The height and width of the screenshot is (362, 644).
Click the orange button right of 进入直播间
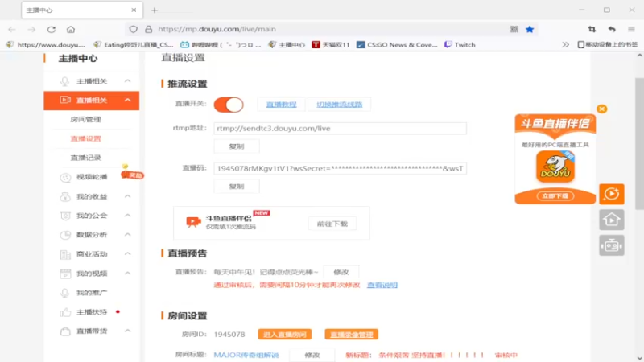coord(351,335)
